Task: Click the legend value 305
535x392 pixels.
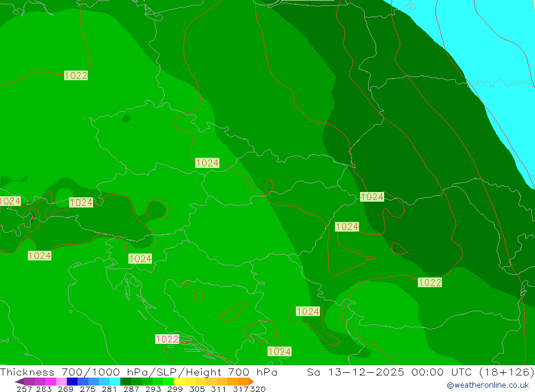Action: (x=196, y=389)
